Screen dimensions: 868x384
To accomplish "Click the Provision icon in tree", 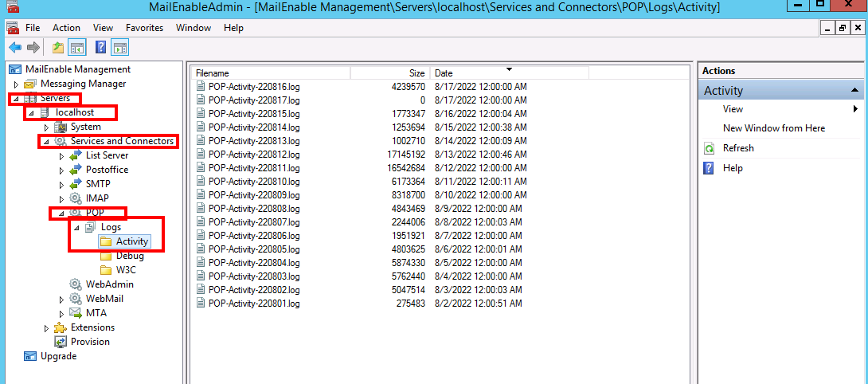I will 61,342.
